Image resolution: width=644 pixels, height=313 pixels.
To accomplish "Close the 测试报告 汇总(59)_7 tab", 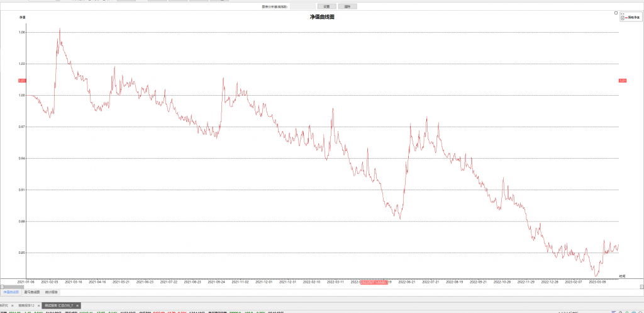I will (x=77, y=305).
